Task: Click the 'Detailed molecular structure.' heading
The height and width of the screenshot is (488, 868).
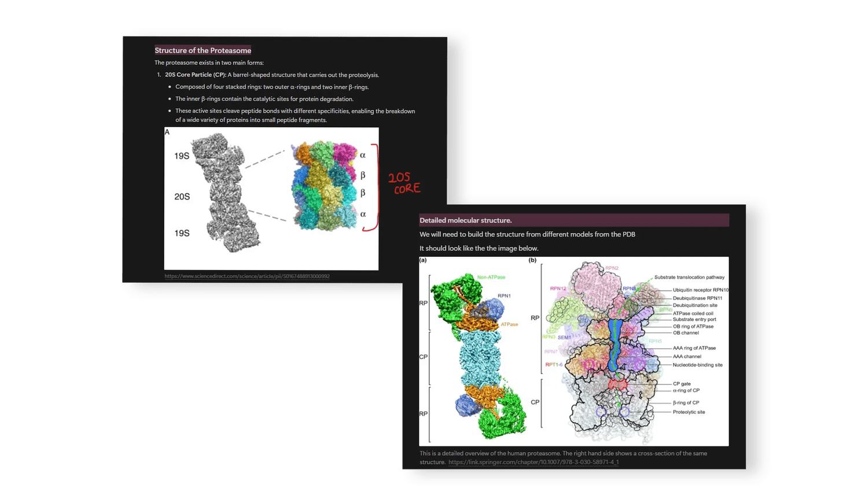Action: [x=465, y=220]
